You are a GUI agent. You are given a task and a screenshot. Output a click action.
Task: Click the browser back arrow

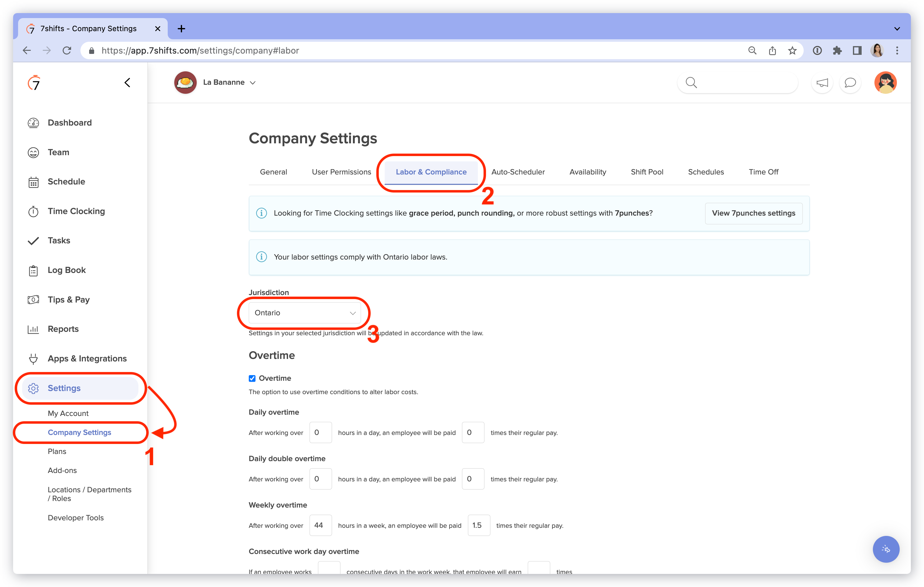click(27, 50)
